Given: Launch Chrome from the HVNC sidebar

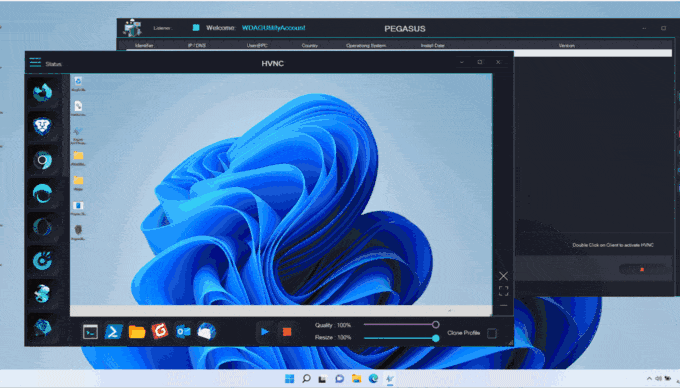Looking at the screenshot, I should [42, 160].
